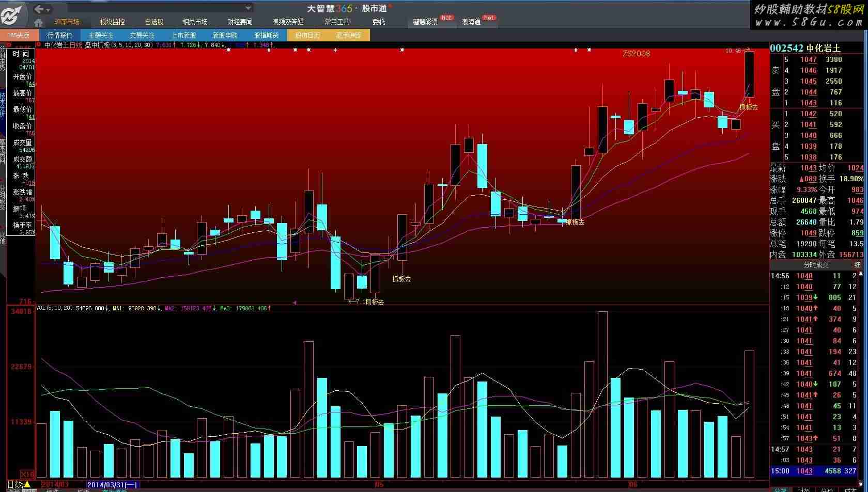Click sell level 5 price 1047
The width and height of the screenshot is (868, 492).
point(808,59)
